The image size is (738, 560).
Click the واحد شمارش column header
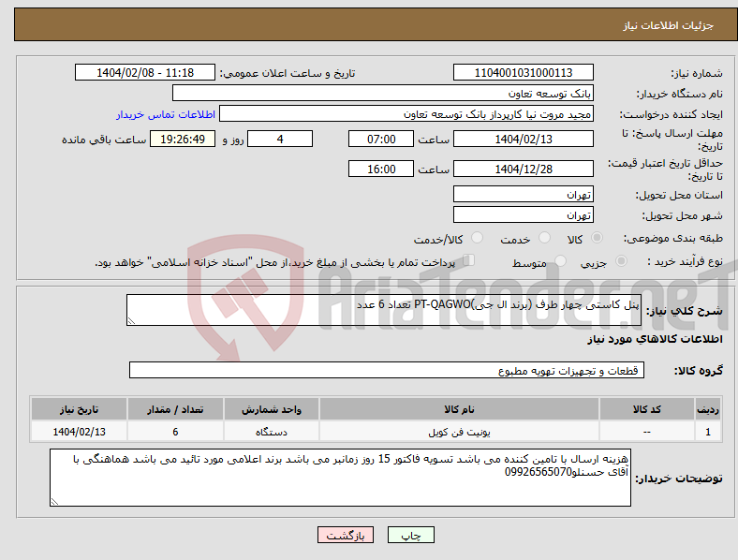point(272,409)
